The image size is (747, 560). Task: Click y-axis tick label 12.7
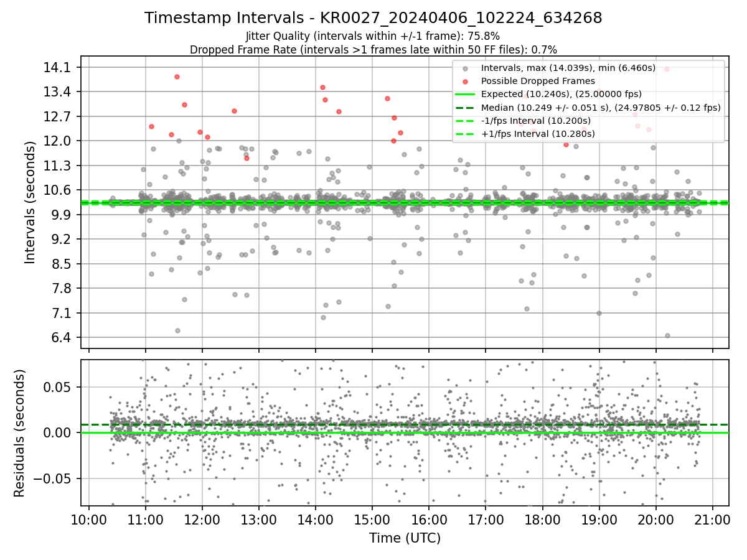[x=57, y=117]
